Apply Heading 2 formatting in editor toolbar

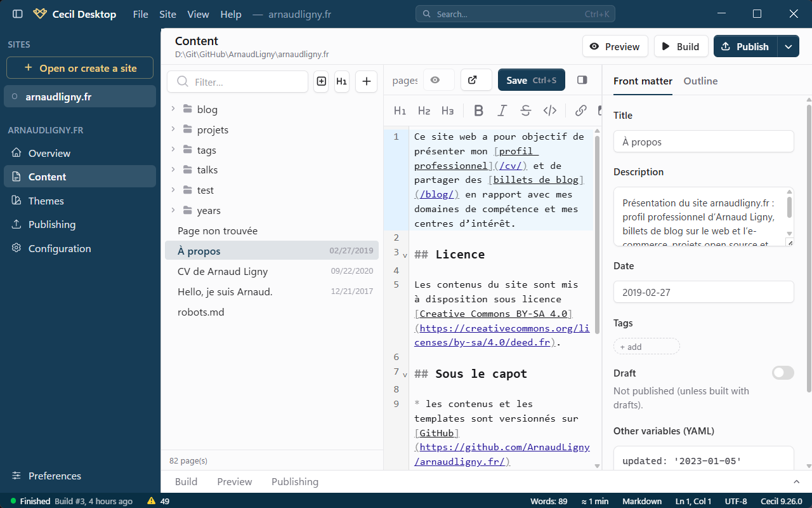(424, 110)
